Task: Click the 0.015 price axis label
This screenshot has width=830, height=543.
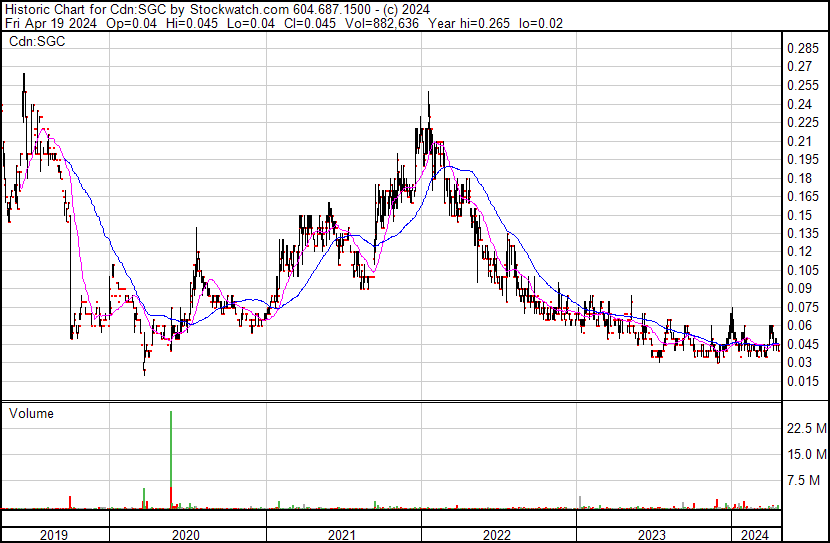Action: [804, 381]
